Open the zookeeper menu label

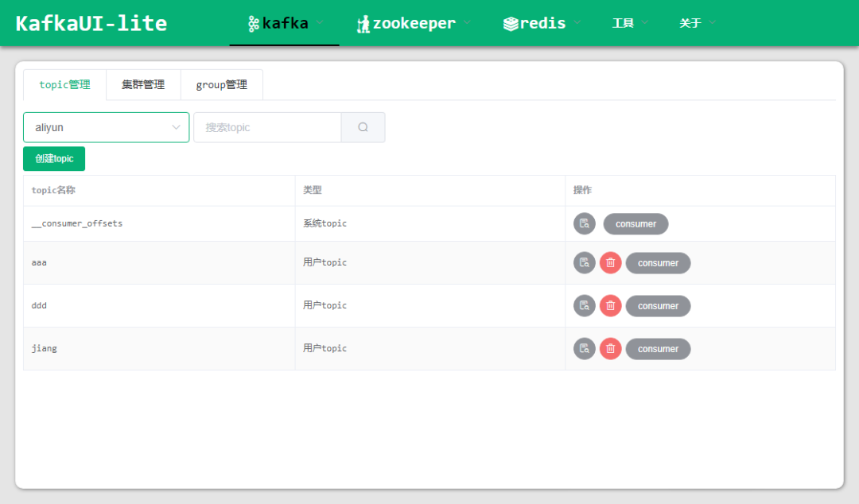[414, 23]
